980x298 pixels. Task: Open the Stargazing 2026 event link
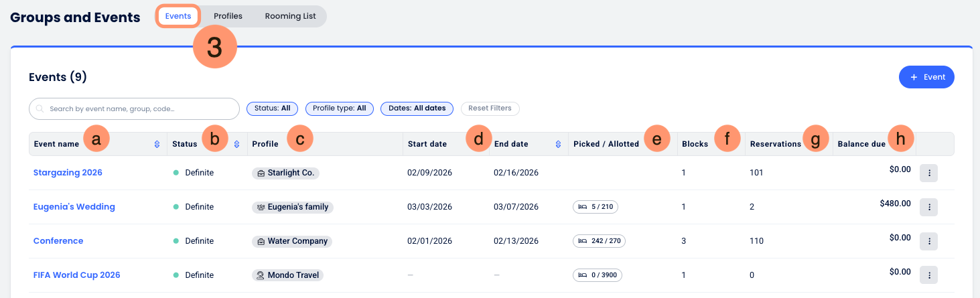click(68, 173)
